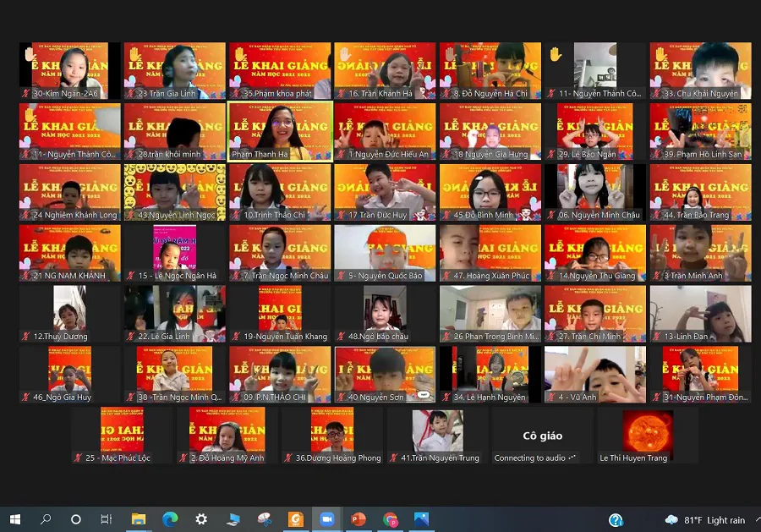Click the Windows Start button
Image resolution: width=761 pixels, height=532 pixels.
(14, 519)
